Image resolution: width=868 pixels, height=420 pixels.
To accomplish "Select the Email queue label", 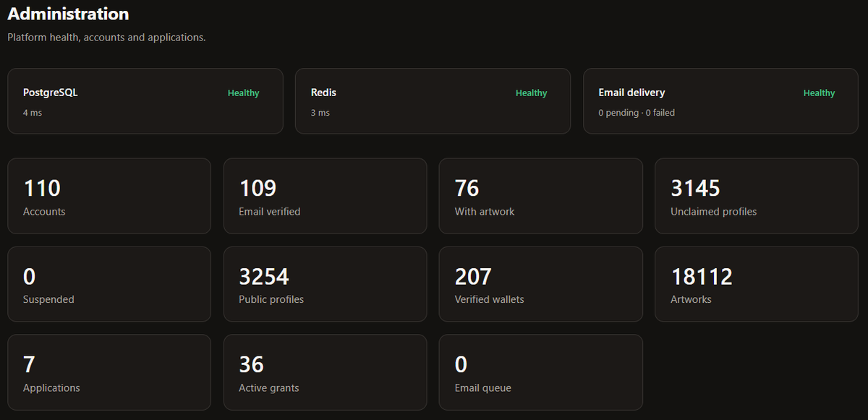I will (x=482, y=388).
